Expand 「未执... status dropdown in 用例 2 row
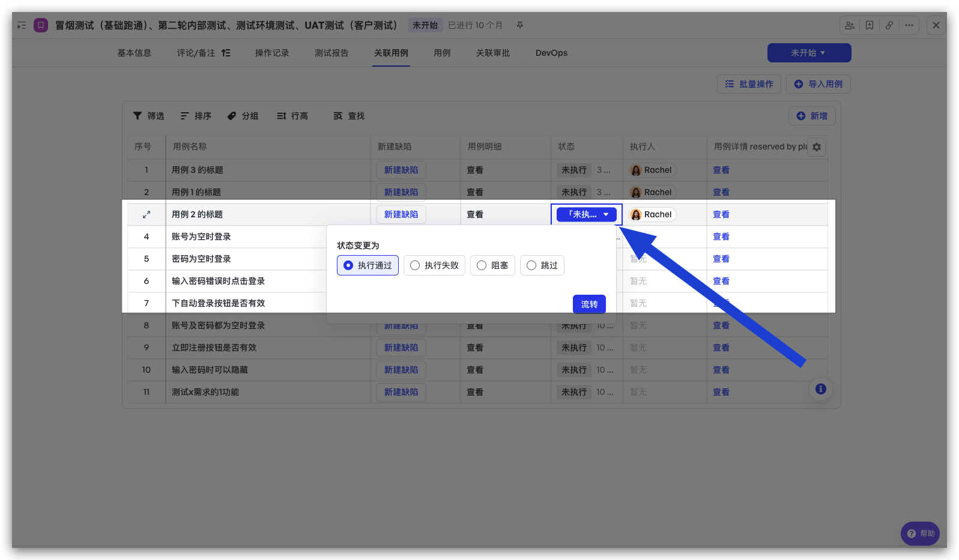The width and height of the screenshot is (959, 560). click(x=587, y=214)
